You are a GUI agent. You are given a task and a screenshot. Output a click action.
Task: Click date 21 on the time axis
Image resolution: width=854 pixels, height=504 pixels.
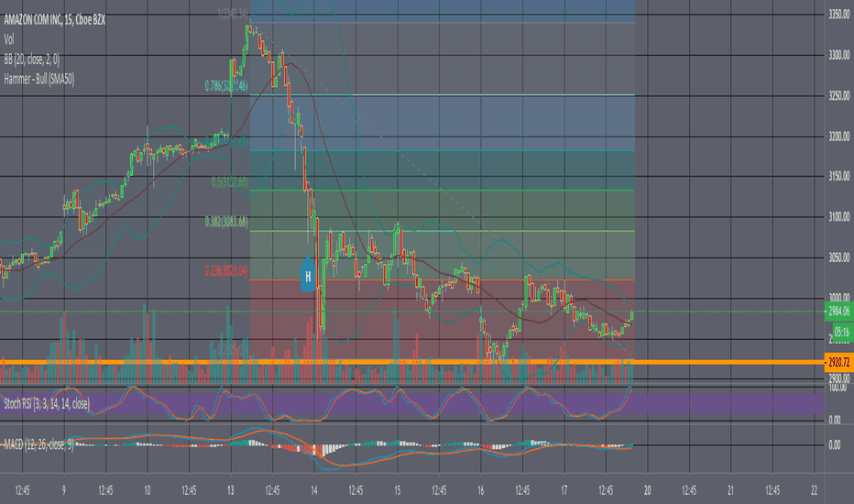tap(731, 491)
